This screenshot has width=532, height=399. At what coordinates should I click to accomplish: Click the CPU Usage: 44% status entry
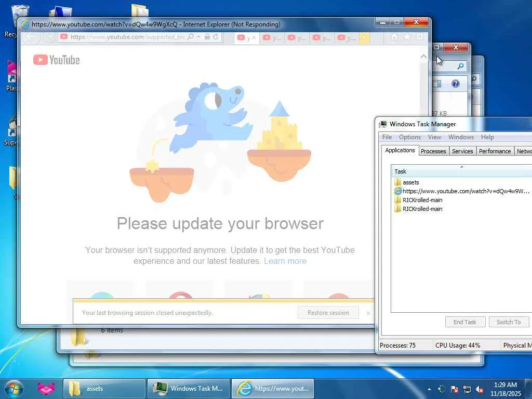click(457, 345)
